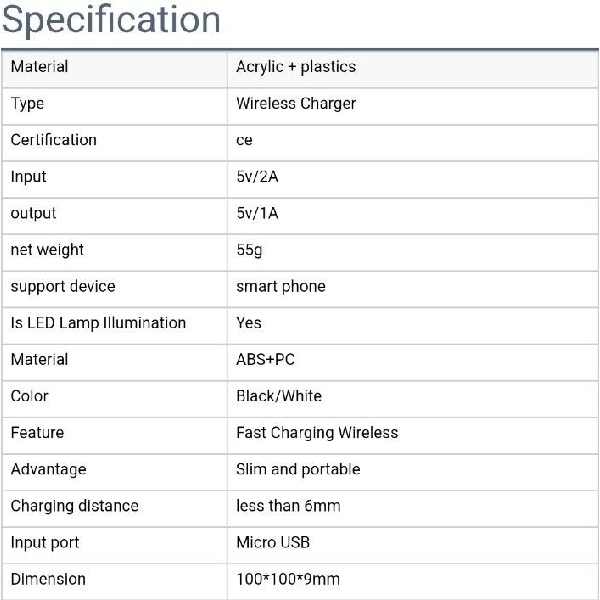Click the 'support device' label
Image resolution: width=600 pixels, height=600 pixels.
click(x=63, y=286)
